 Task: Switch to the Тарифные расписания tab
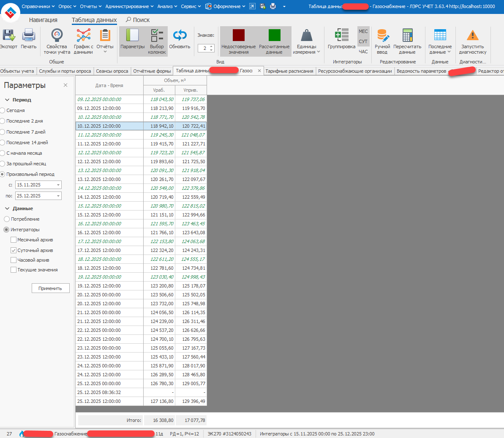tap(289, 71)
